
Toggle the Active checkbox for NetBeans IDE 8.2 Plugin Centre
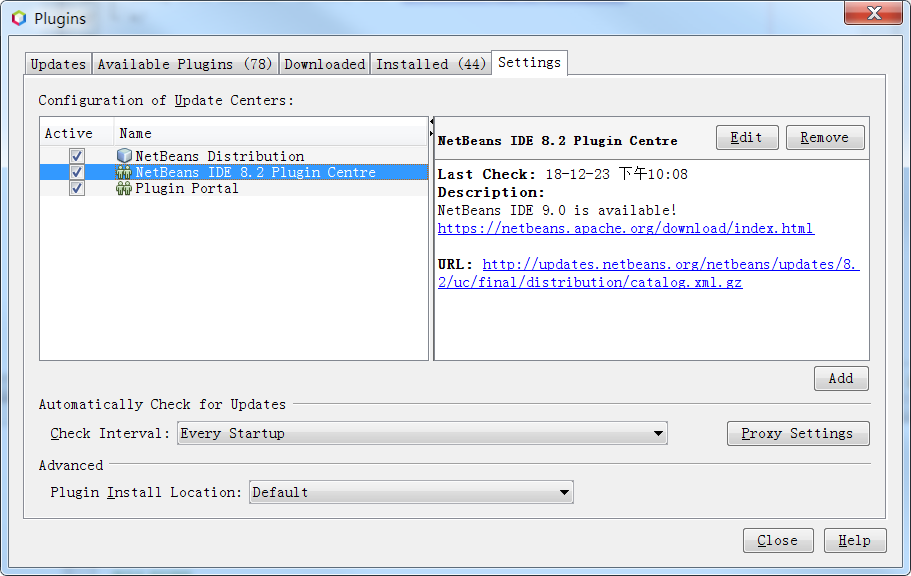[76, 173]
